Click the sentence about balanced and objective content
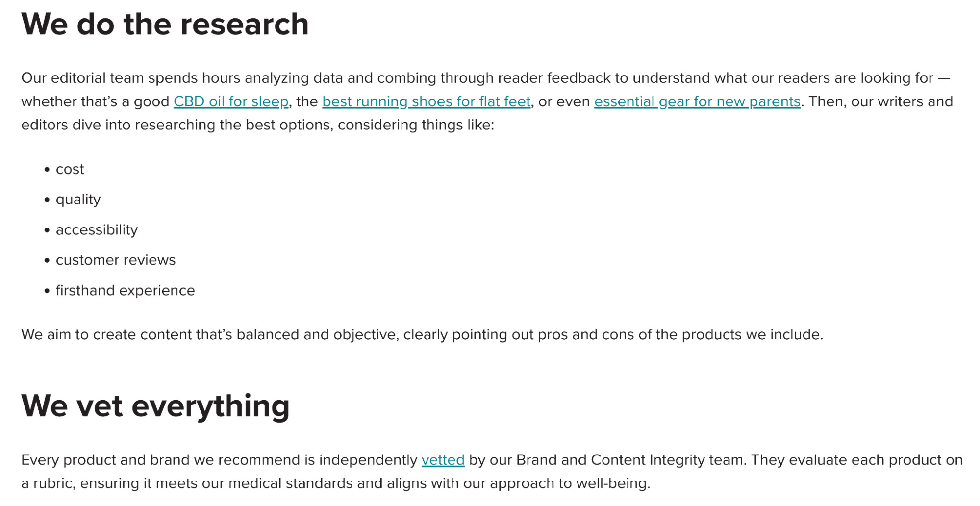Viewport: 980px width, 506px height. pos(422,334)
